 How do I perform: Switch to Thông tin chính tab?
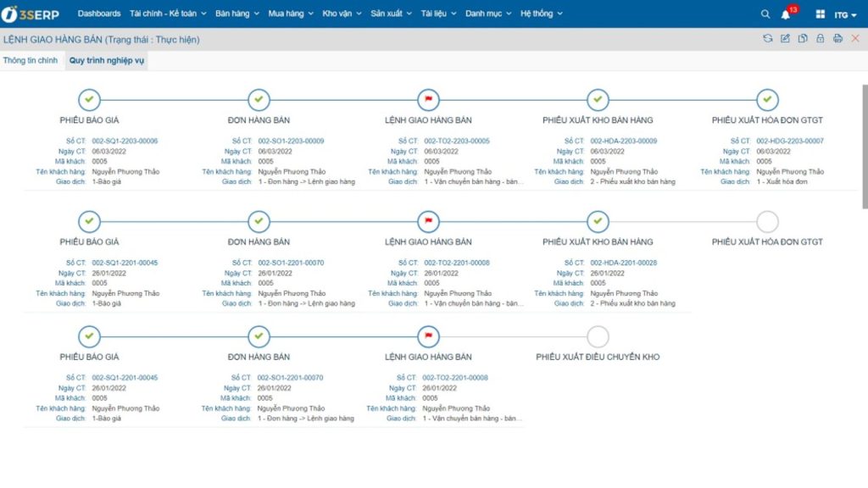click(x=31, y=60)
